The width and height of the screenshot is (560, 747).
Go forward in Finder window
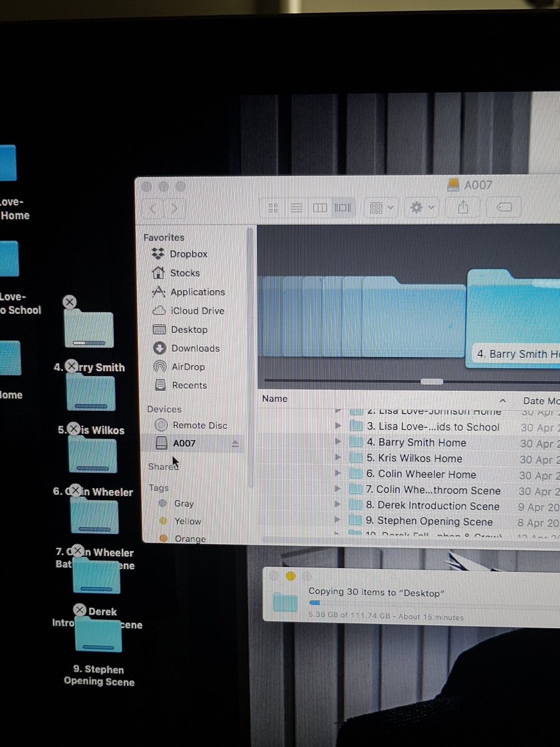pyautogui.click(x=175, y=207)
